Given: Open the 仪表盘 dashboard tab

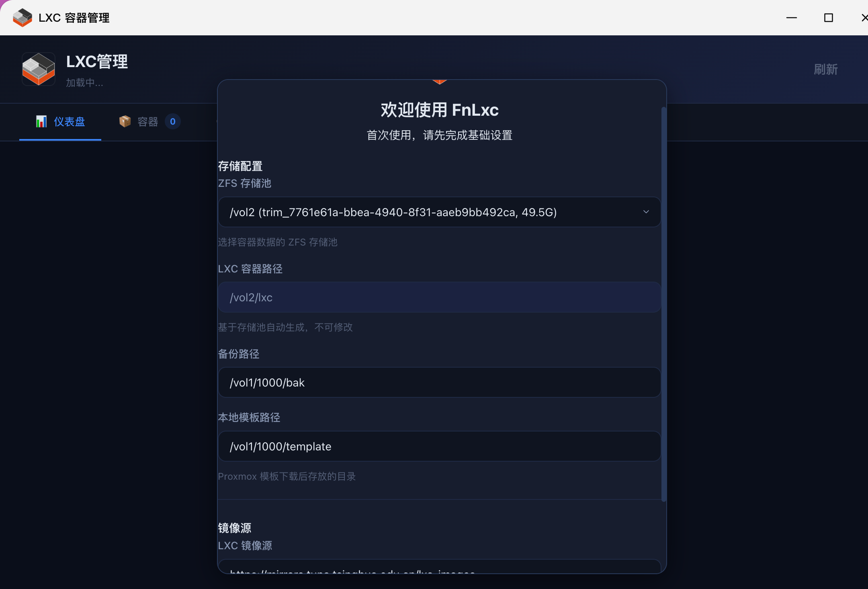Looking at the screenshot, I should click(x=60, y=122).
